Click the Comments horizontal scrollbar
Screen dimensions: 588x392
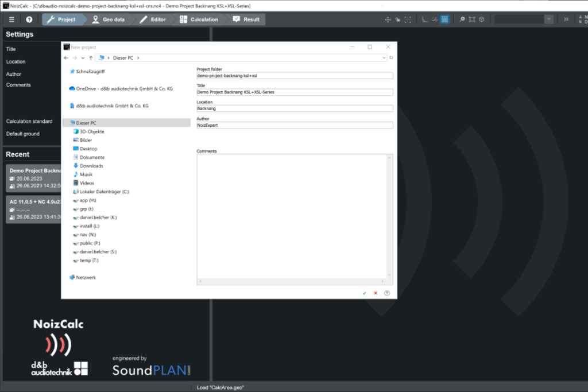click(x=291, y=281)
